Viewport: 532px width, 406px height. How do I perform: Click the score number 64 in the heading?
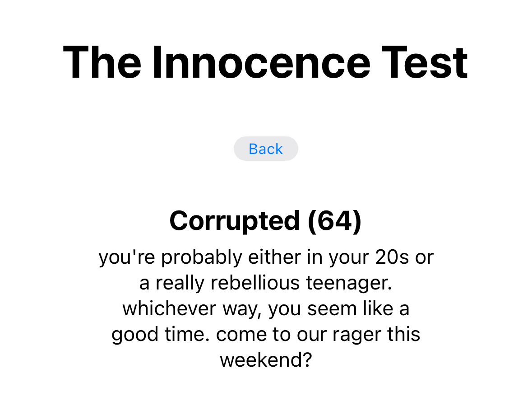click(334, 221)
